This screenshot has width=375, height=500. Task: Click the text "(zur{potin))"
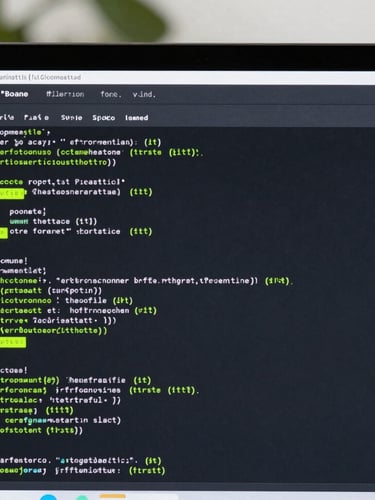pyautogui.click(x=75, y=291)
